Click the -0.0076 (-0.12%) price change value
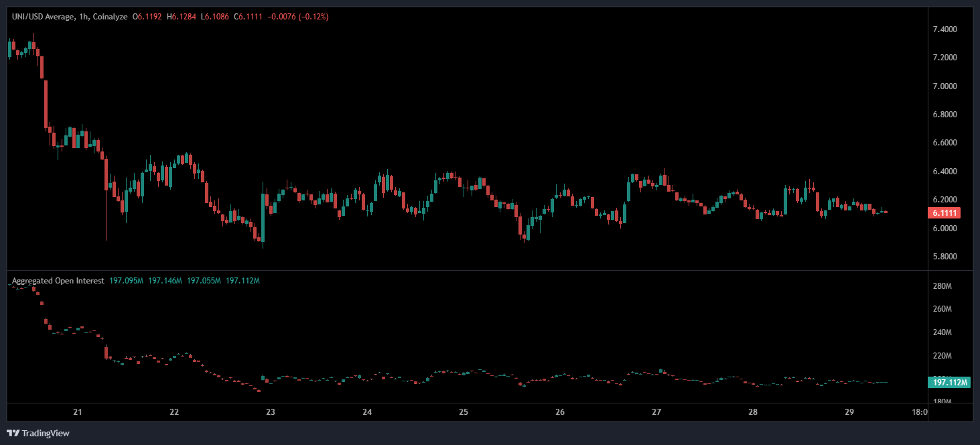 point(298,17)
